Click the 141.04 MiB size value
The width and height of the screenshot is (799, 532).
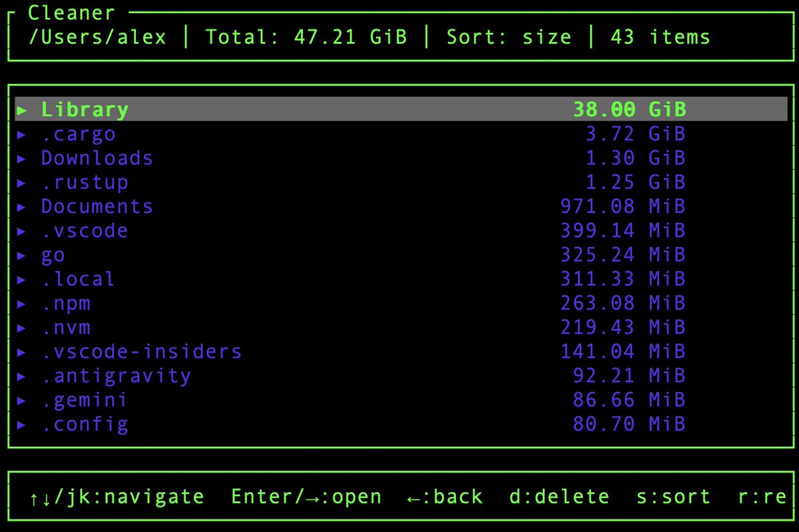[623, 352]
